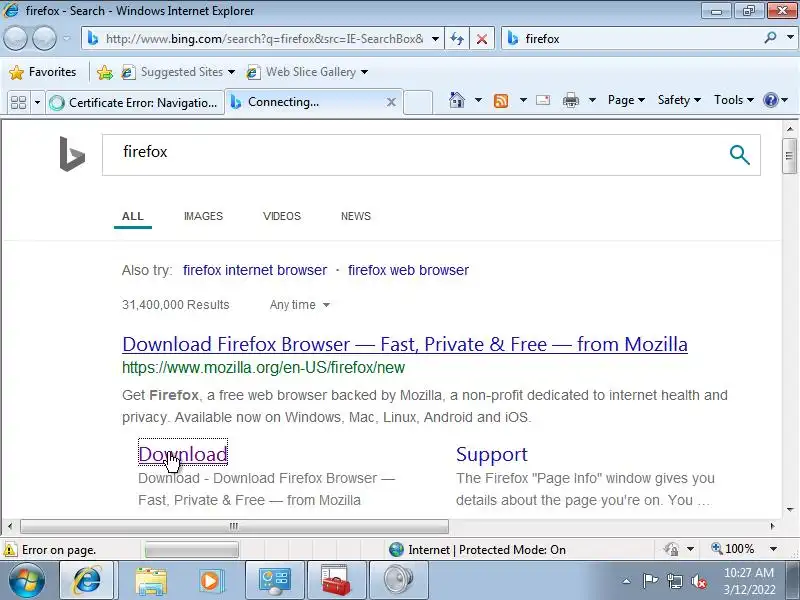The height and width of the screenshot is (600, 800).
Task: Click the Error on page warning icon
Action: [10, 550]
